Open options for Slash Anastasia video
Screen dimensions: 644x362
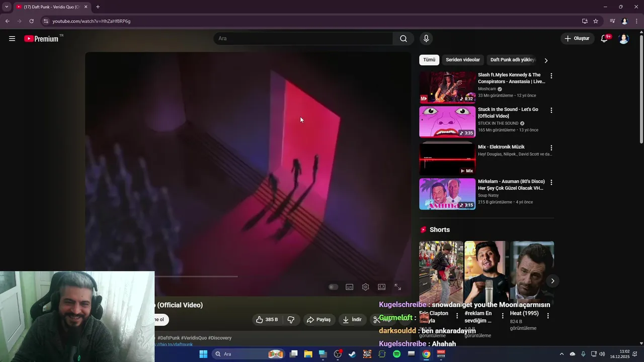(551, 76)
